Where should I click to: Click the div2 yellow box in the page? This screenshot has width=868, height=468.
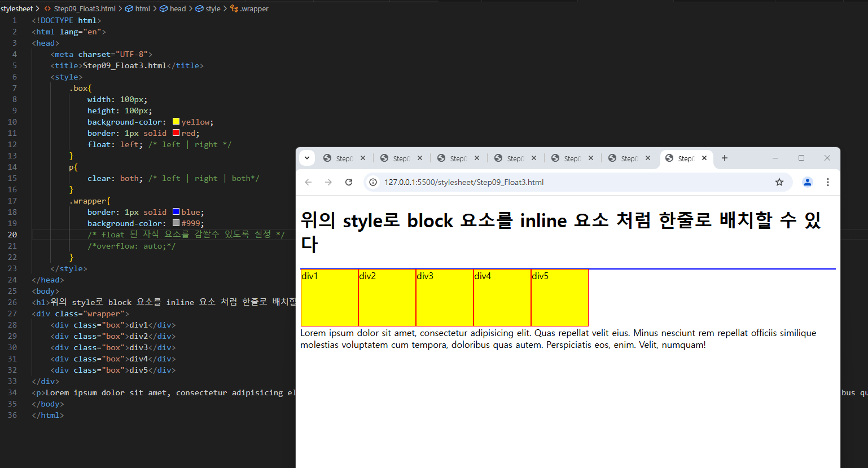coord(387,298)
